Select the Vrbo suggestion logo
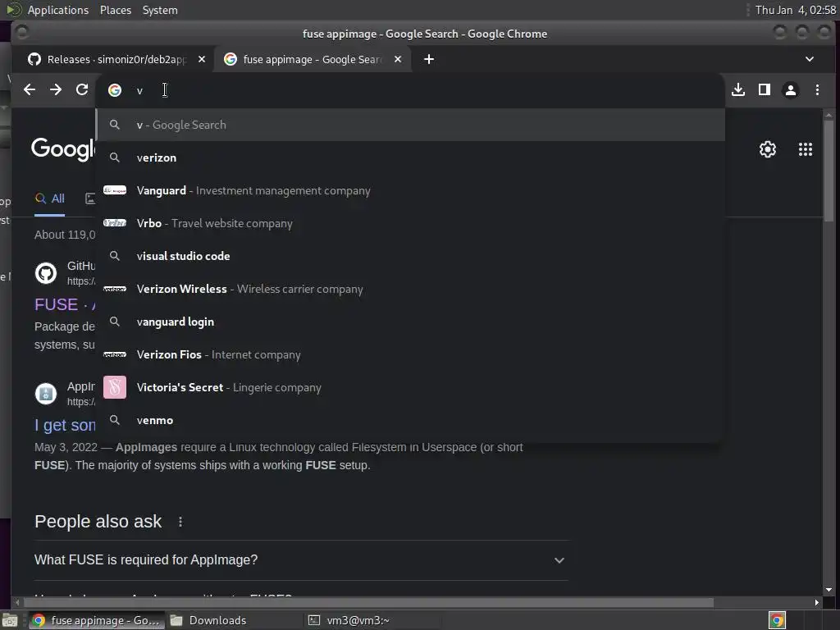The image size is (840, 630). (115, 223)
